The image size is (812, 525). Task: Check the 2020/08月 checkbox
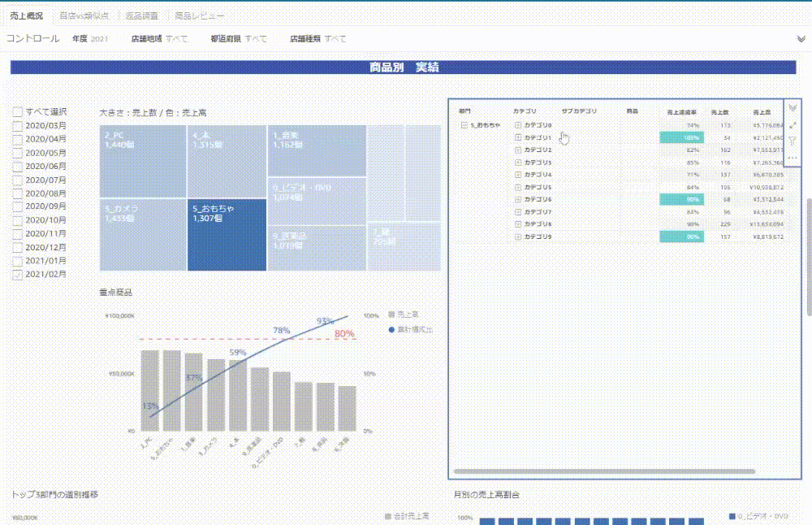tap(18, 193)
